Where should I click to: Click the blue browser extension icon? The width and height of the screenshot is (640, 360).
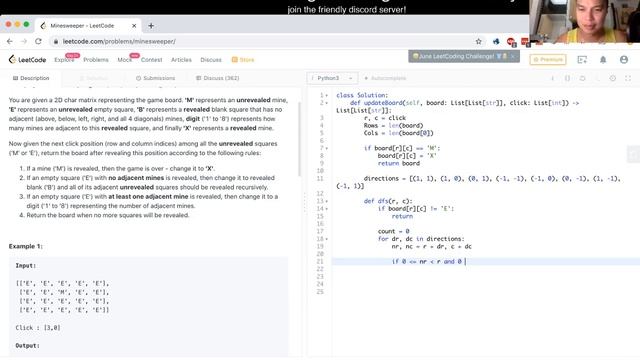point(496,41)
